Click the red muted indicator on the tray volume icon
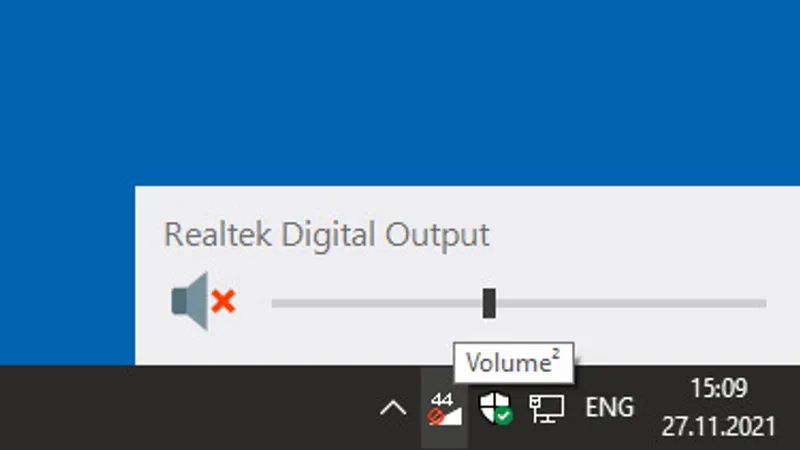This screenshot has height=450, width=800. [x=436, y=416]
